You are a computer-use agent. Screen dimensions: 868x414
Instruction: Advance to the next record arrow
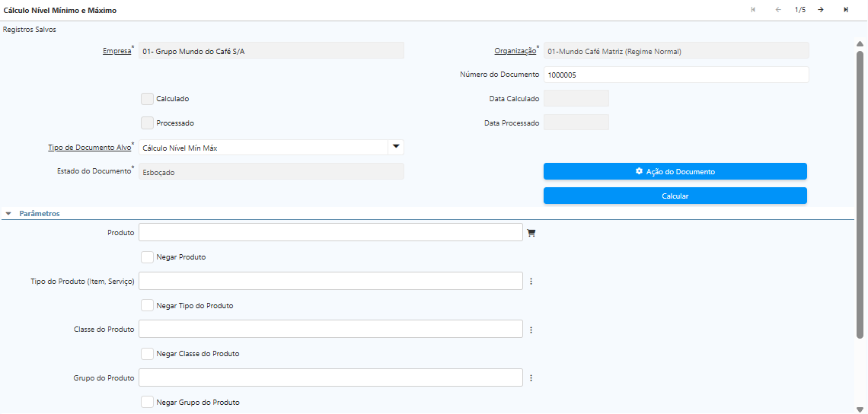(x=821, y=10)
